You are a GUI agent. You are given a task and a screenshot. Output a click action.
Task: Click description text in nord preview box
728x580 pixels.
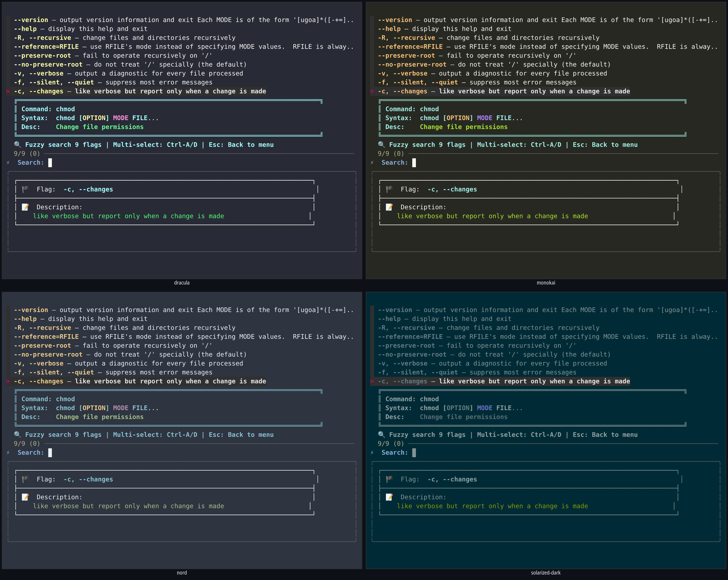pyautogui.click(x=128, y=506)
